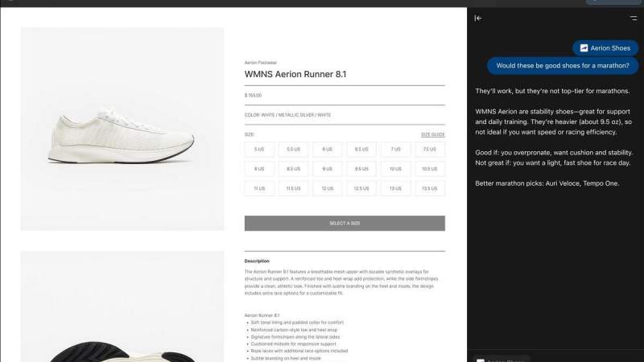Select size 7.5 US
Screen dimensions: 644x362
click(x=430, y=150)
